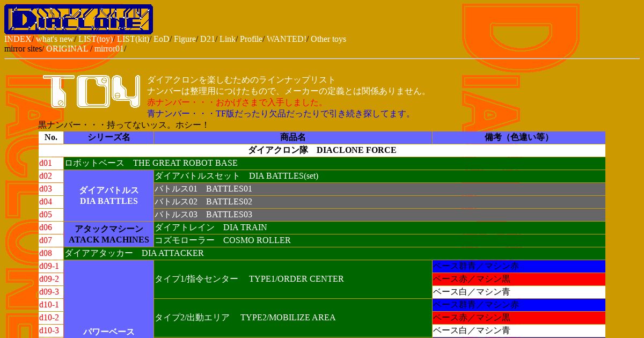This screenshot has height=338, width=644.
Task: Click the WANTED! link
Action: [x=287, y=39]
